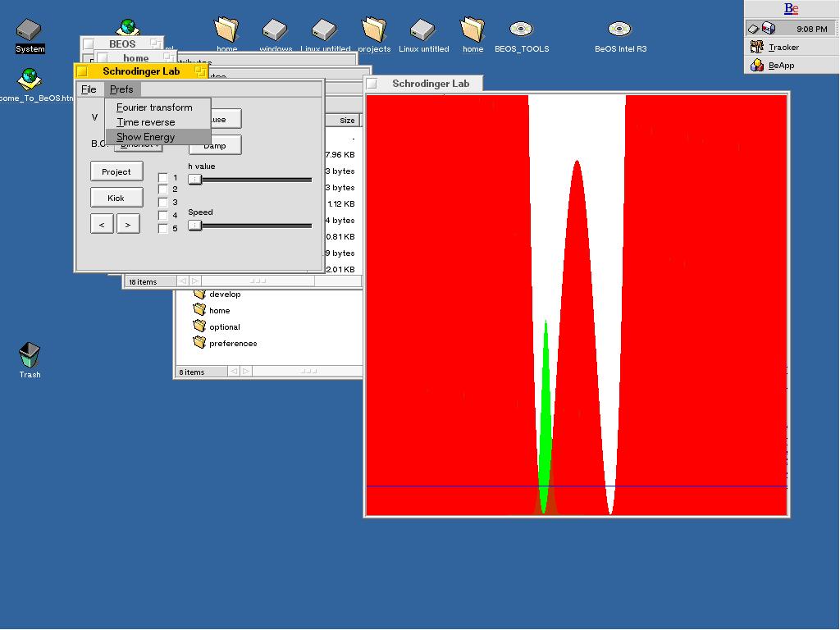The width and height of the screenshot is (840, 630).
Task: Close the Prefs menu header
Action: (x=121, y=89)
